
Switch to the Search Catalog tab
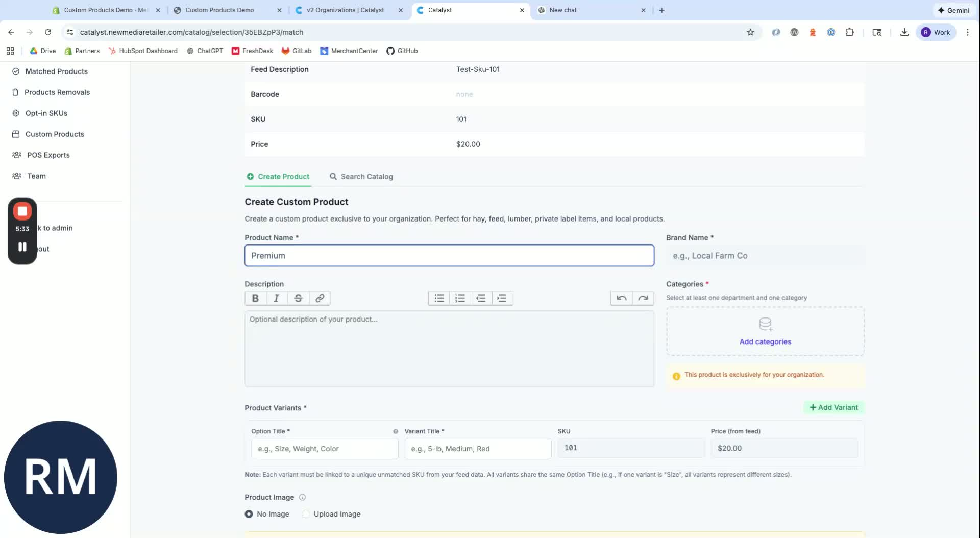click(x=361, y=177)
